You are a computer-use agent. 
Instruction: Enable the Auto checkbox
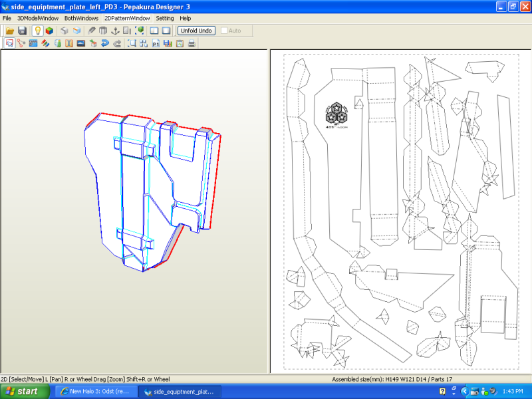(x=224, y=31)
